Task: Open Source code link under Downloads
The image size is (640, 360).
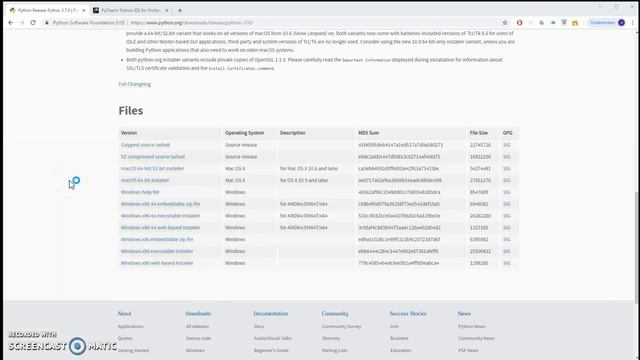Action: coord(199,338)
